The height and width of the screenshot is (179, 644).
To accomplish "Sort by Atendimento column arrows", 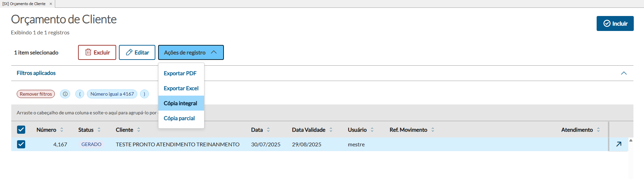I will tap(598, 130).
